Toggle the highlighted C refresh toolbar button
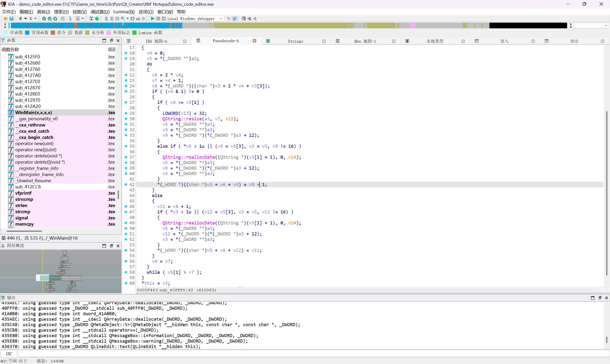Viewport: 610px width, 364px height. [235, 19]
